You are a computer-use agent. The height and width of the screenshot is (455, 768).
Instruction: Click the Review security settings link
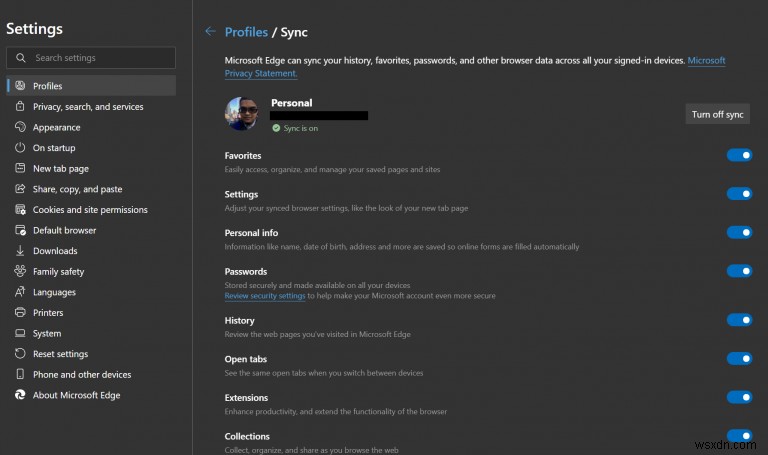click(x=265, y=296)
